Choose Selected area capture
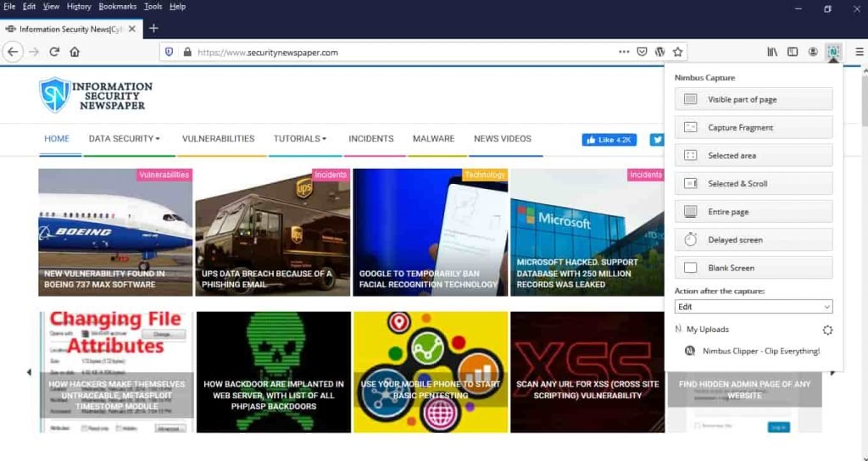This screenshot has height=461, width=868. click(x=754, y=156)
